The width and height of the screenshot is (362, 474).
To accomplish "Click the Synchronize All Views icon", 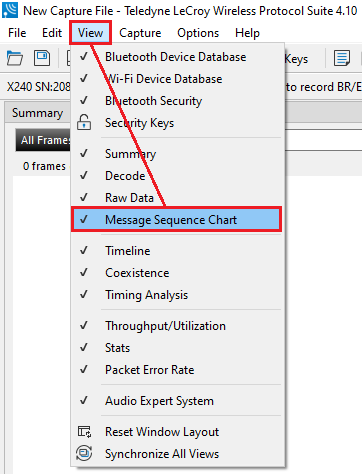I will [84, 453].
